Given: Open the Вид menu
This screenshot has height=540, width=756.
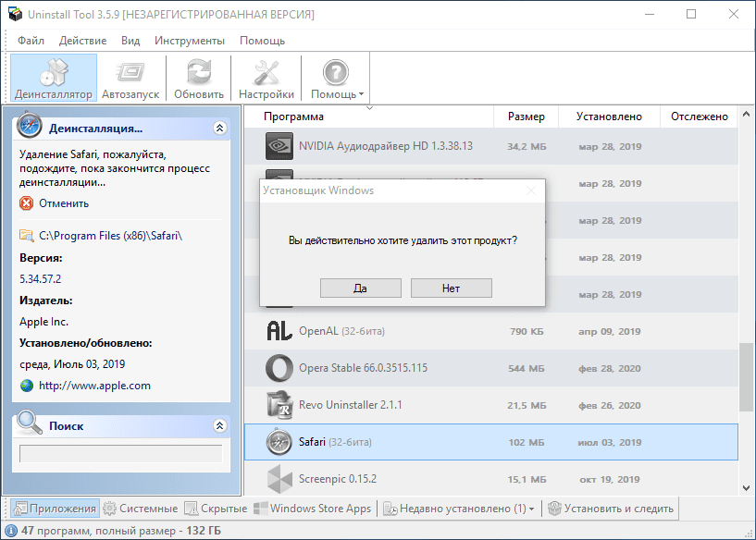Looking at the screenshot, I should (x=130, y=41).
